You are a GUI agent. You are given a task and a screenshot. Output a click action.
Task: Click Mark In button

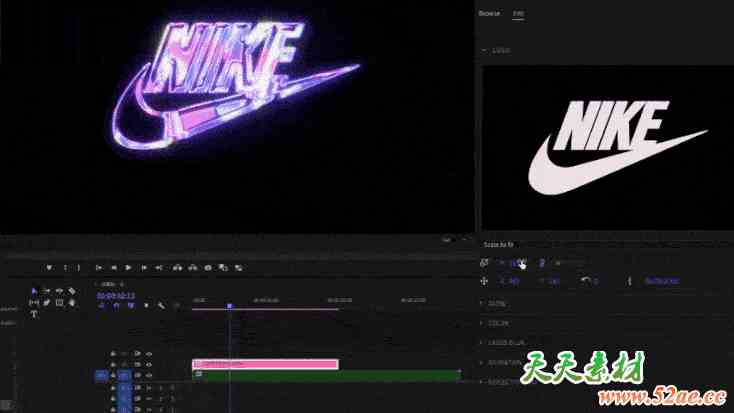(x=65, y=268)
